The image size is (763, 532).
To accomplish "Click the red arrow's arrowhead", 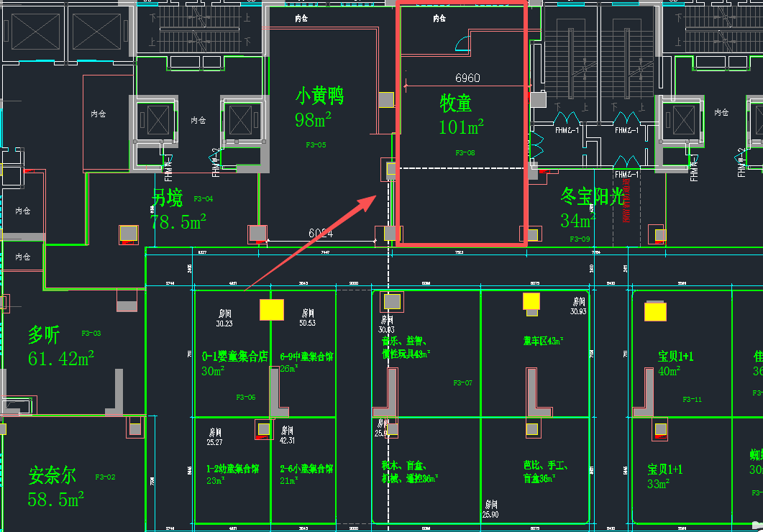I will click(370, 199).
